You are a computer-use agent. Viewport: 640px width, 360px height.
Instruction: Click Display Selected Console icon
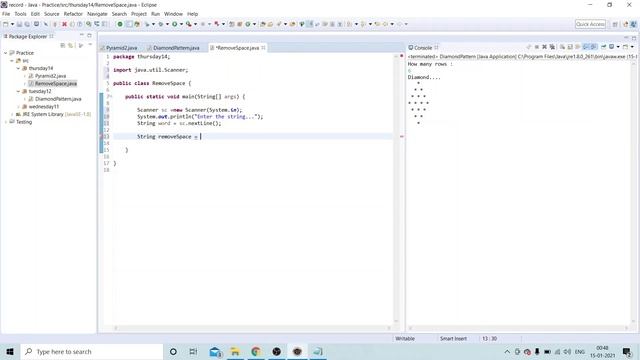[x=612, y=47]
